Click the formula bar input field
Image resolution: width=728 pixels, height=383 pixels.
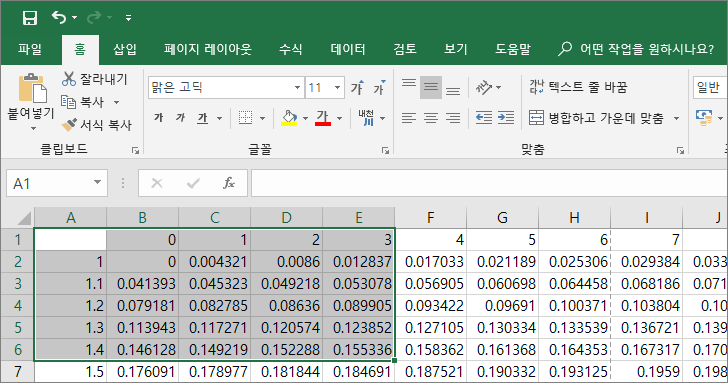[489, 183]
